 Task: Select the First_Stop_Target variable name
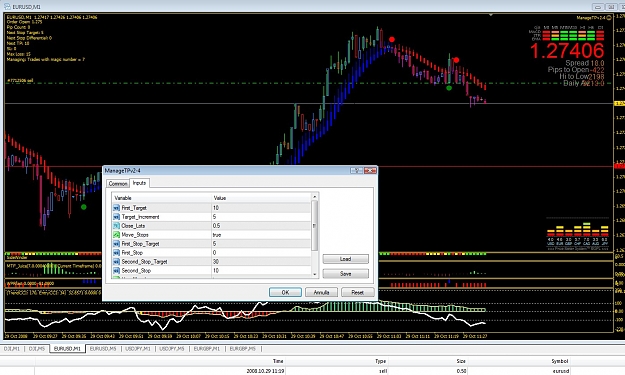tap(140, 244)
